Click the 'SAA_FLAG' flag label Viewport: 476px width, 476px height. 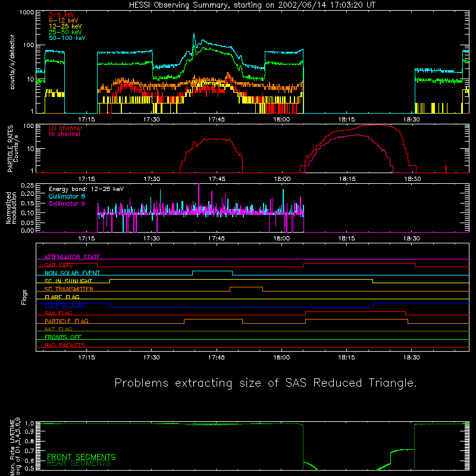click(58, 313)
